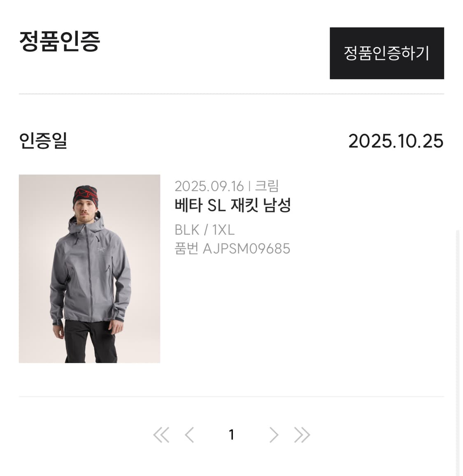Click the certification date 2025.10.25
This screenshot has height=476, width=463.
(396, 141)
